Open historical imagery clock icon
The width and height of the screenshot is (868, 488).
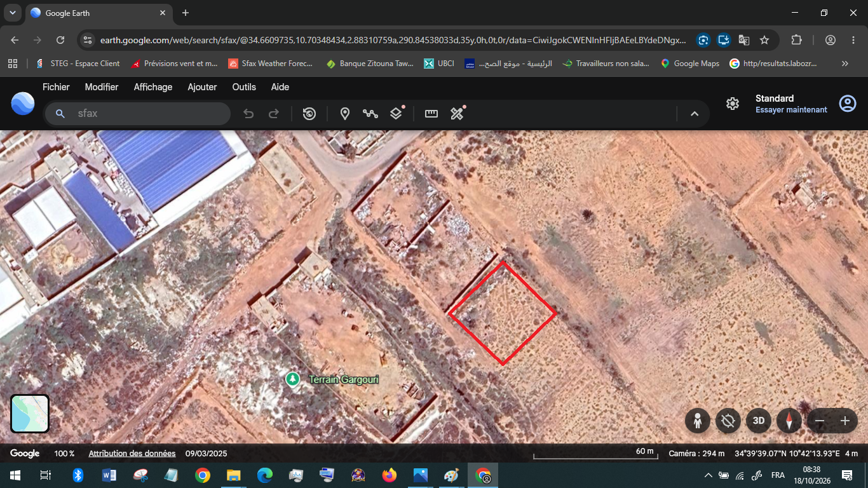309,114
